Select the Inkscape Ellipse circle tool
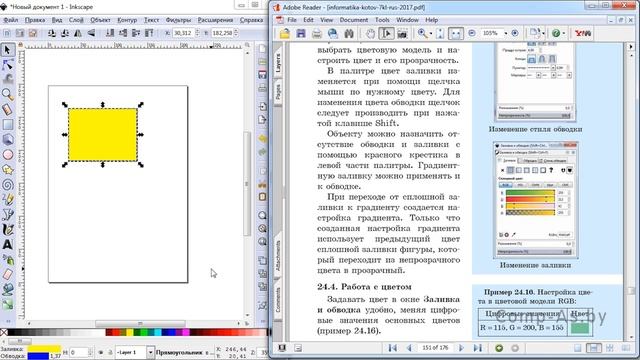 [x=7, y=155]
